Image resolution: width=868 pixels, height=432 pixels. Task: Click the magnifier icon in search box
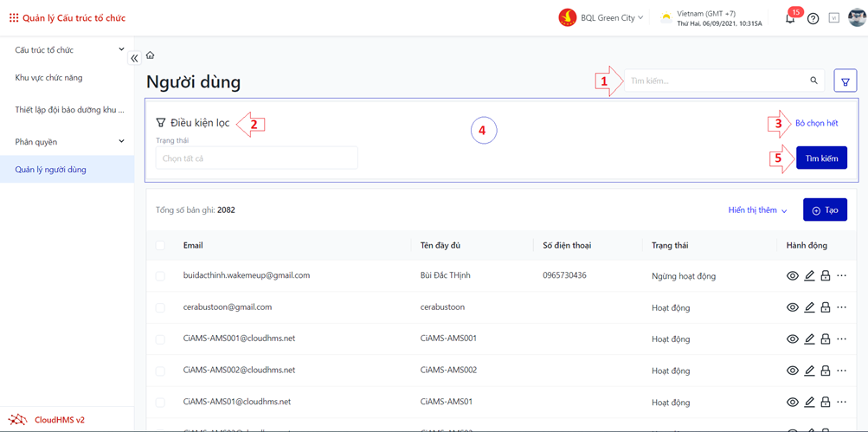tap(813, 81)
